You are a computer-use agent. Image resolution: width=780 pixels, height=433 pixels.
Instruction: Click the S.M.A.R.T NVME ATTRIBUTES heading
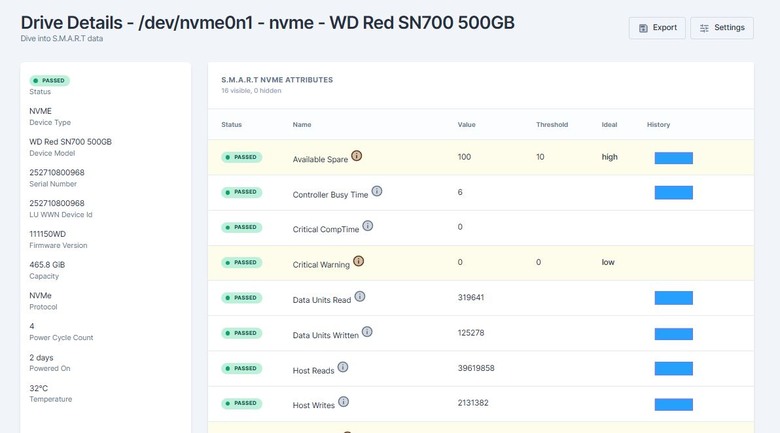point(277,80)
